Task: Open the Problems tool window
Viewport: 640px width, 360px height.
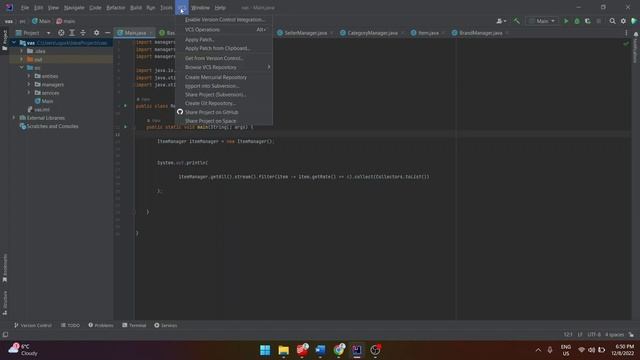Action: 101,325
